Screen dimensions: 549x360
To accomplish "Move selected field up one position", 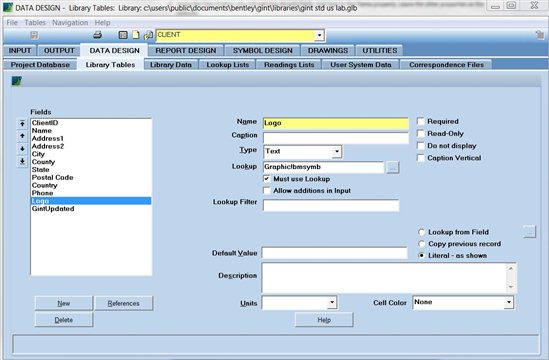I will (22, 136).
